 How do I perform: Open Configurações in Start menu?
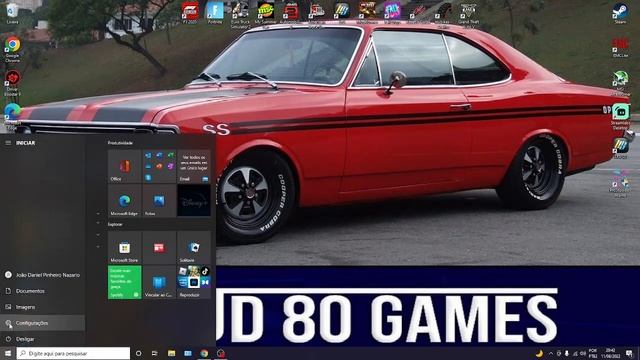(x=42, y=323)
